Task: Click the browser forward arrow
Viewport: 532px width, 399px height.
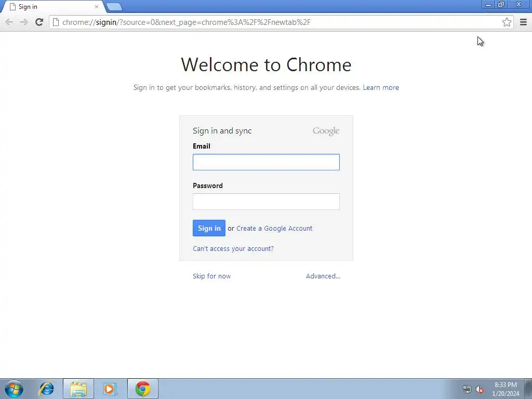Action: click(x=24, y=22)
